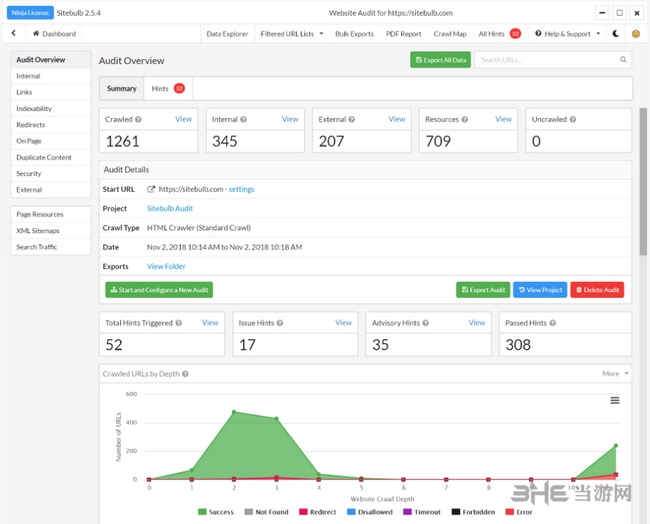Click help icon beside Crawled URLs by Depth

[185, 374]
